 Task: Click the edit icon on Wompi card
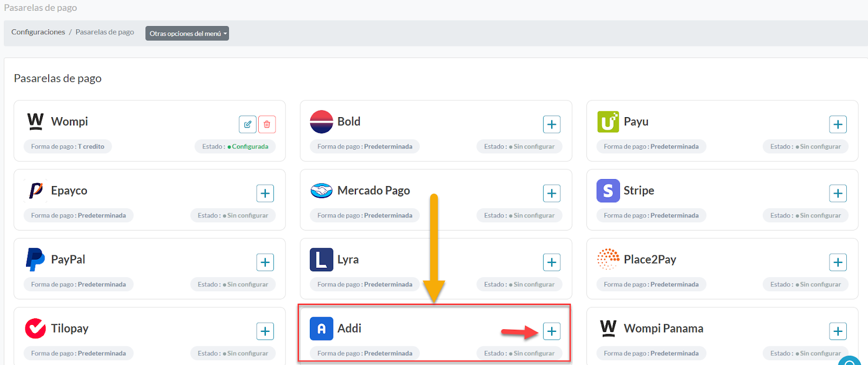[247, 124]
